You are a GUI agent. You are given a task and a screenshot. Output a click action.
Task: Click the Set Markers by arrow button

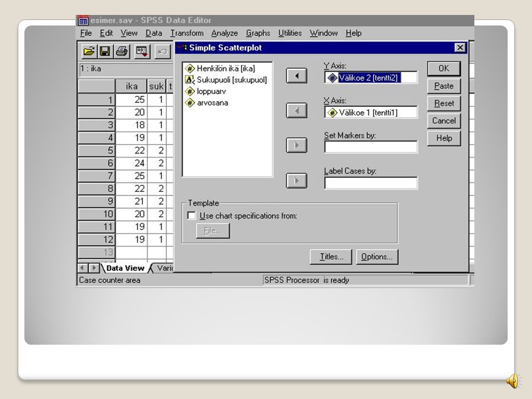(x=296, y=145)
